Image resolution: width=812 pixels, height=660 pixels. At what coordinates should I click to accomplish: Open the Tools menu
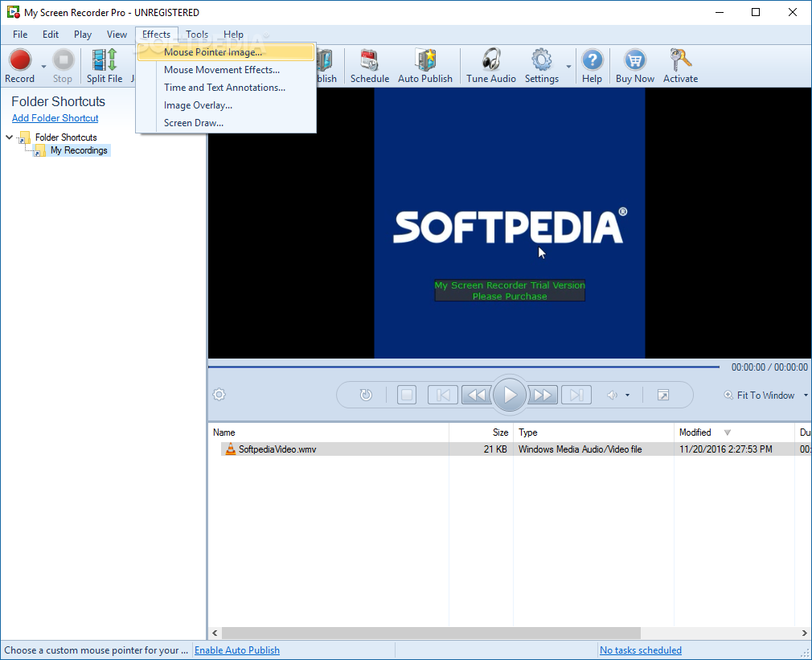(x=197, y=34)
